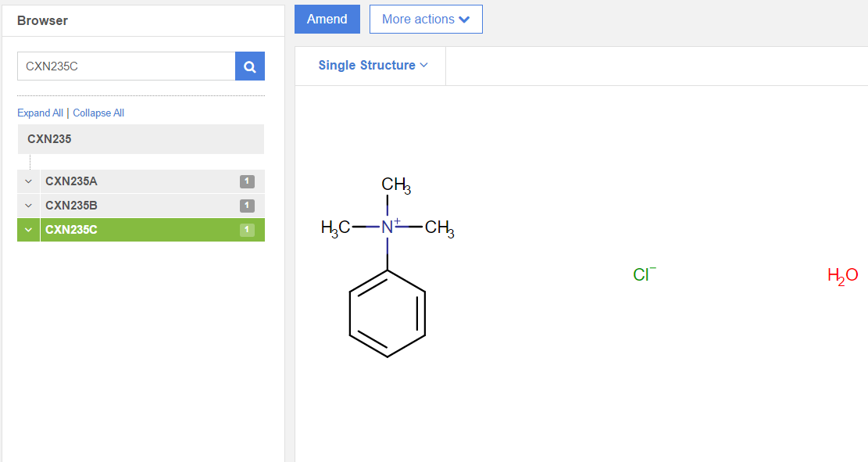Click the search magnifier icon button
Viewport: 868px width, 462px height.
[250, 66]
